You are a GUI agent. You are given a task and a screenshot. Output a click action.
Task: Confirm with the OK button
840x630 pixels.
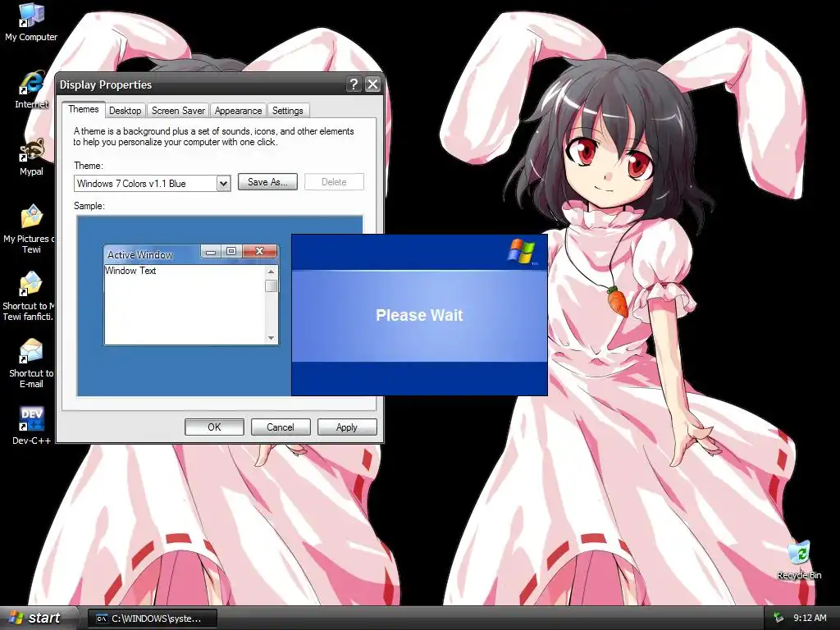[x=214, y=427]
